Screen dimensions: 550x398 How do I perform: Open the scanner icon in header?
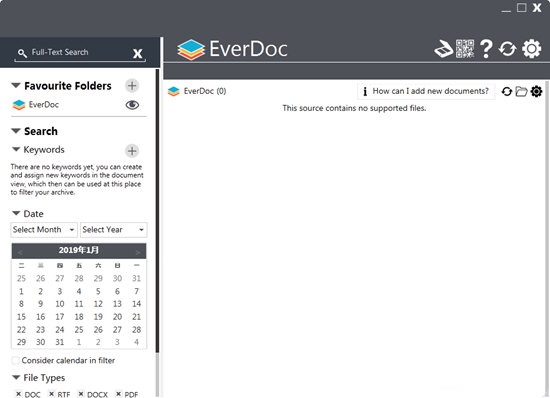(444, 49)
